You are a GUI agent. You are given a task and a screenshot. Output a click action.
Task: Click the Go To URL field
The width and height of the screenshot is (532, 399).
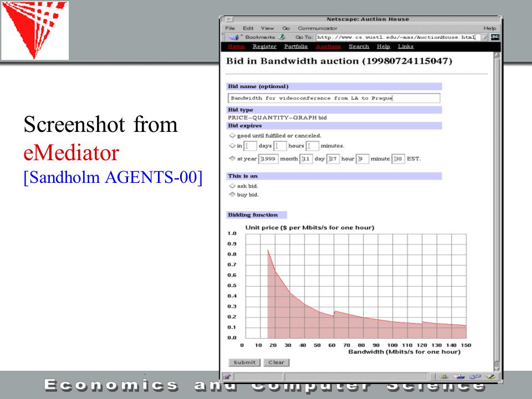(x=398, y=37)
